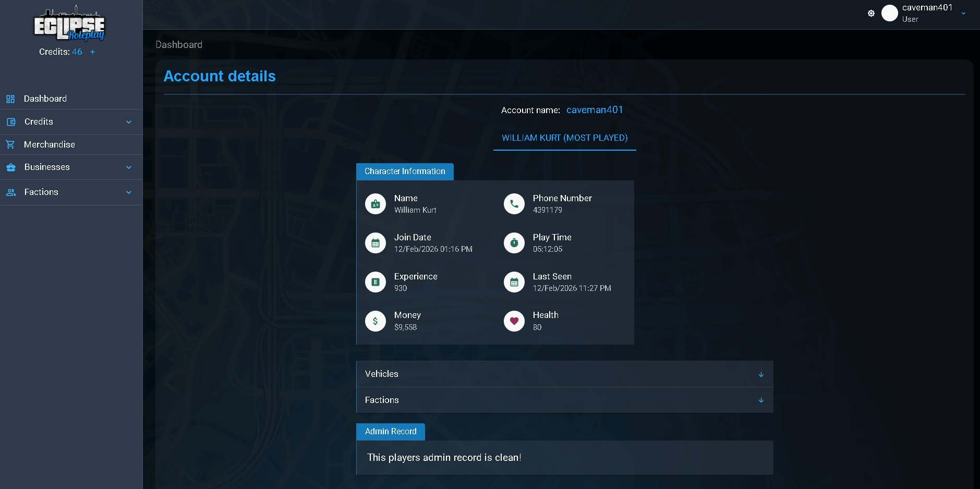Open the user account dropdown chevron

(x=963, y=14)
